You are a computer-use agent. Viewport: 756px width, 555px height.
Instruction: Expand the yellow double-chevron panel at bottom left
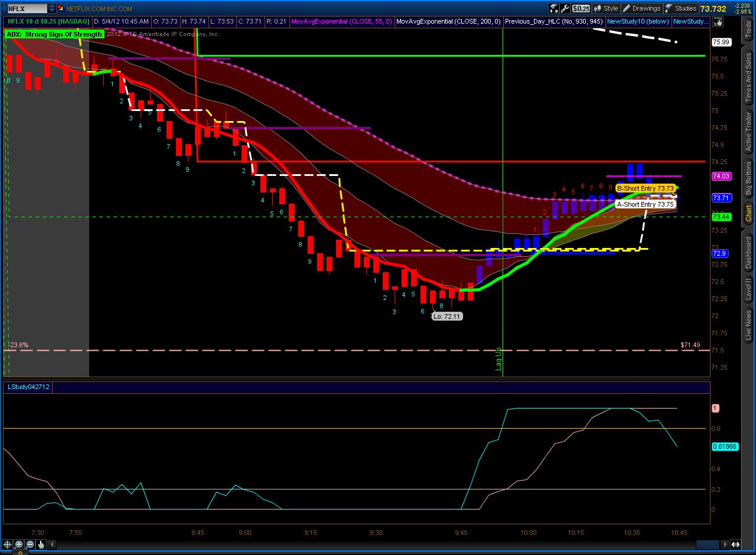click(x=20, y=553)
